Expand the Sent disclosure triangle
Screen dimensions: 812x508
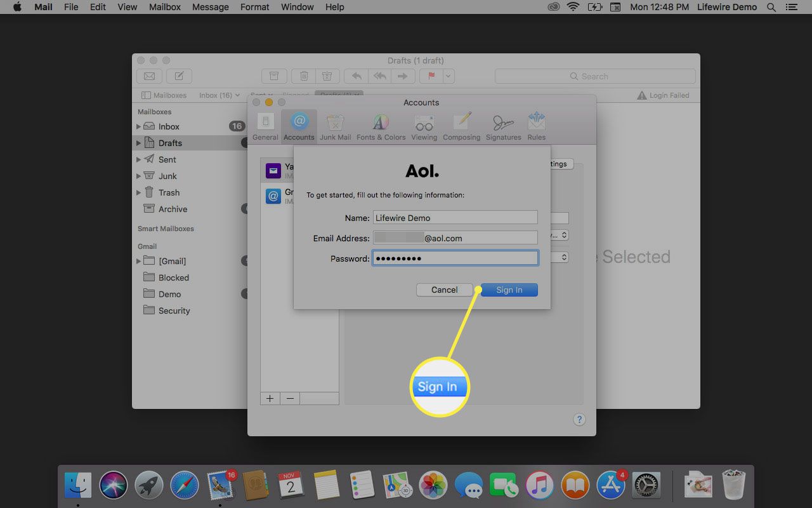pyautogui.click(x=138, y=159)
